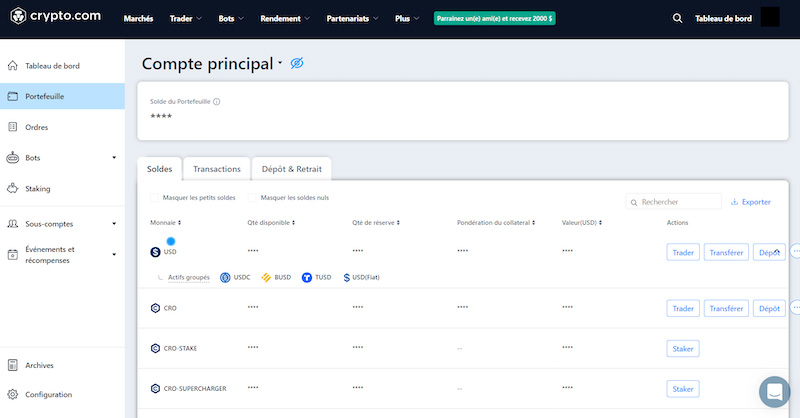This screenshot has width=800, height=418.
Task: Click the CRO-SUPERCHARGER coin icon
Action: click(x=156, y=388)
